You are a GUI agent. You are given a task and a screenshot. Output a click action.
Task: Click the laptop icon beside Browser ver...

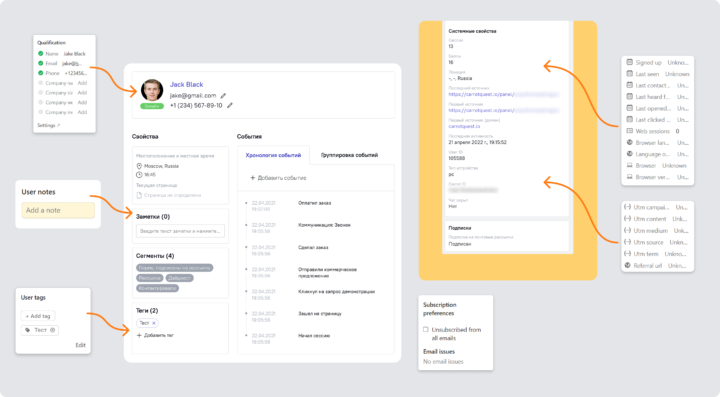[630, 177]
